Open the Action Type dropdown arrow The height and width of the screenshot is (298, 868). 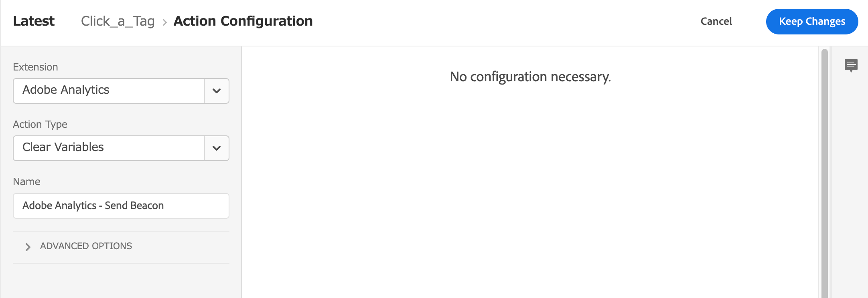[x=217, y=148]
